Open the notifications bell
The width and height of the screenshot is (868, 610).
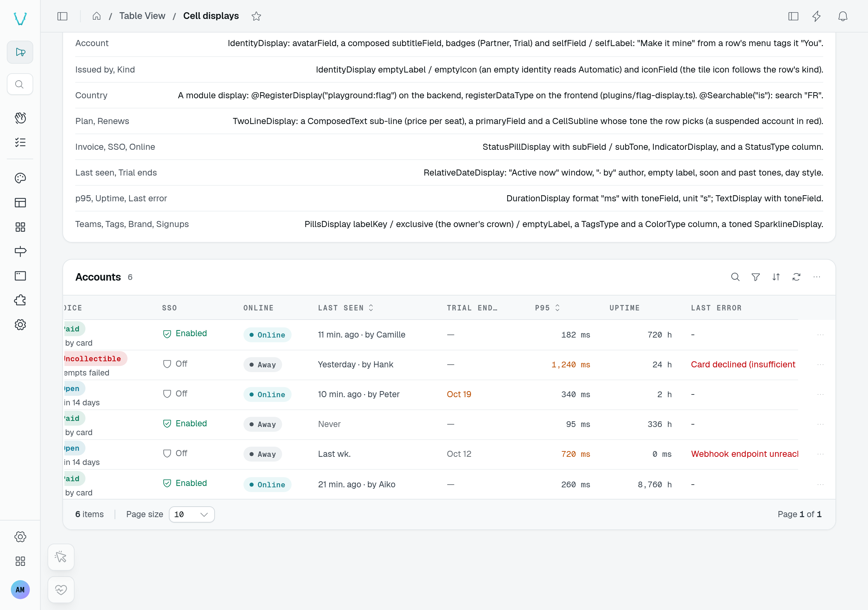pos(843,16)
